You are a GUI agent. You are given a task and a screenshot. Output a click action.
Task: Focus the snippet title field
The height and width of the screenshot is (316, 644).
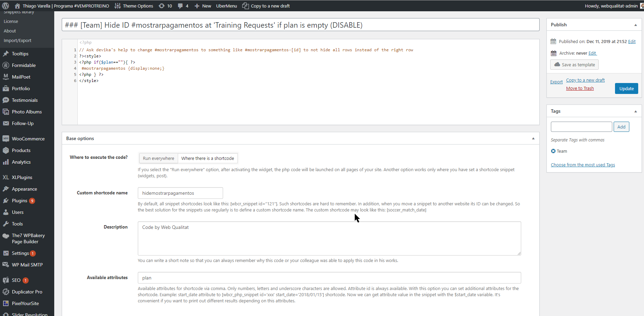pyautogui.click(x=301, y=25)
